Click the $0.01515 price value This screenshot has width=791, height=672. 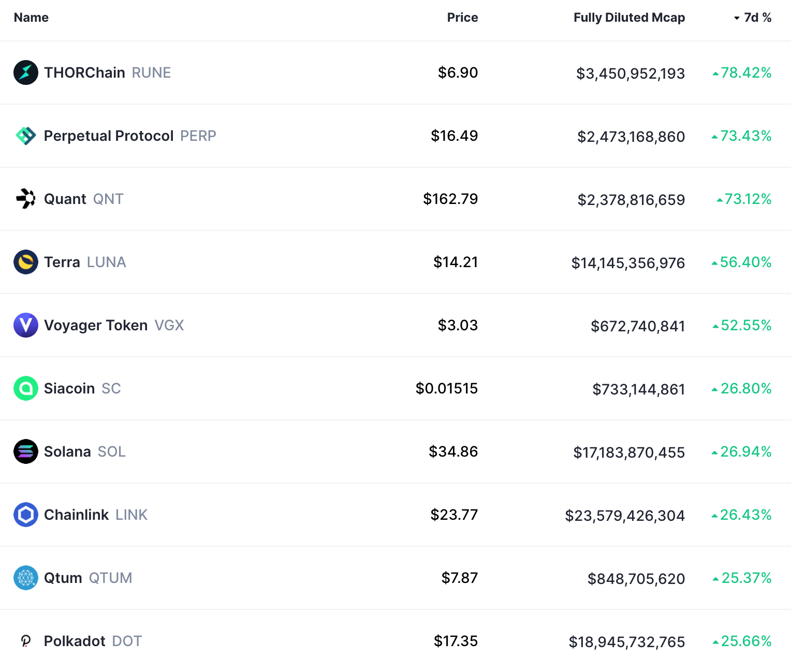click(447, 388)
